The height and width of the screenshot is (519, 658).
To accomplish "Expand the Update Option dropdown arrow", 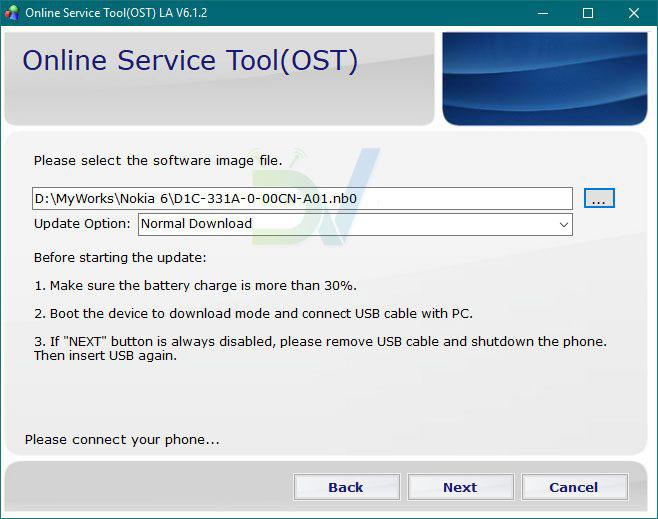I will tap(563, 224).
